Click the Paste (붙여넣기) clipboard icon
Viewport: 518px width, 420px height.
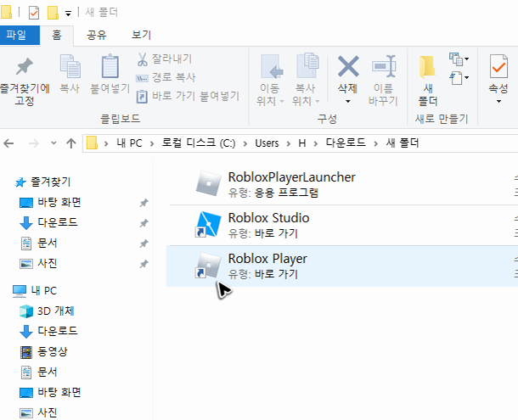110,66
